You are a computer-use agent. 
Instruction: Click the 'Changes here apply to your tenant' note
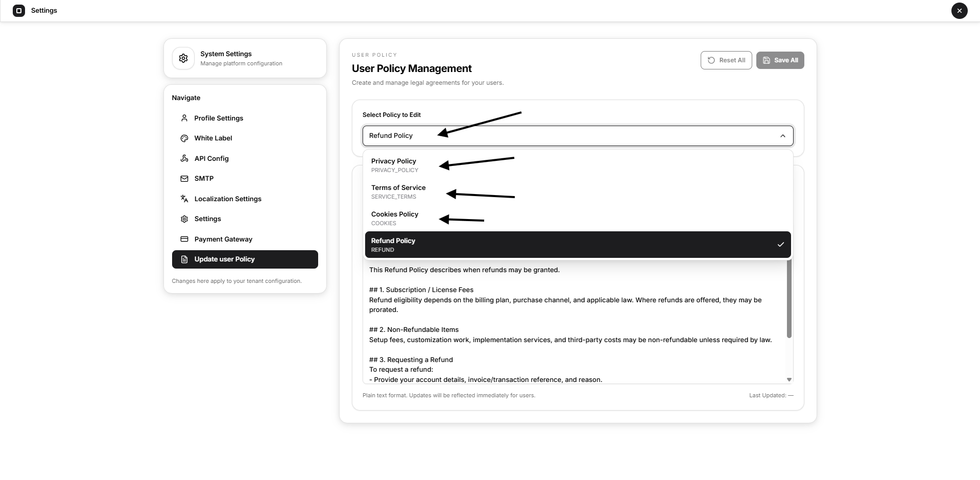point(236,281)
